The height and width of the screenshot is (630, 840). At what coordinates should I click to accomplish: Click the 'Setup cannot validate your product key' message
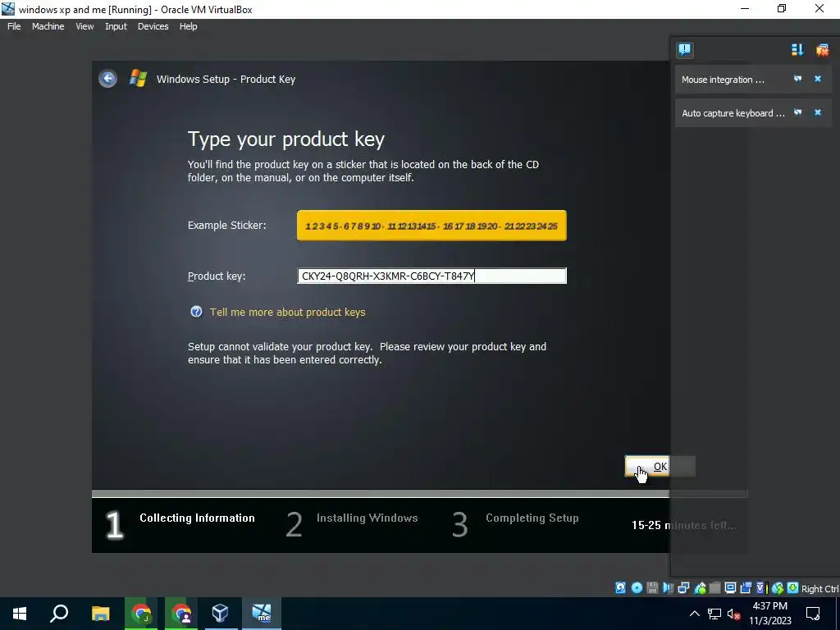click(x=367, y=353)
